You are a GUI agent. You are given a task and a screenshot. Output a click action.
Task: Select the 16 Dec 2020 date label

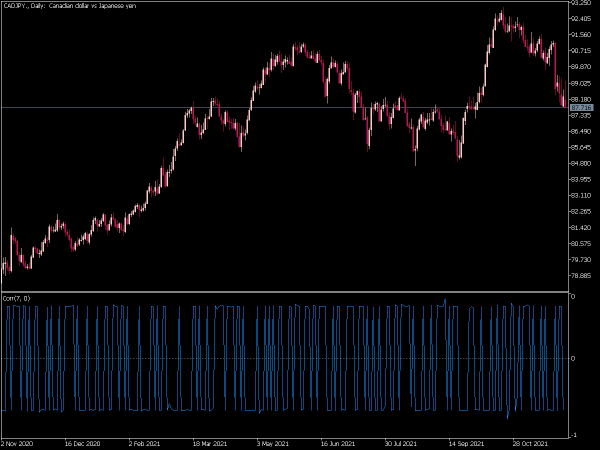coord(82,444)
